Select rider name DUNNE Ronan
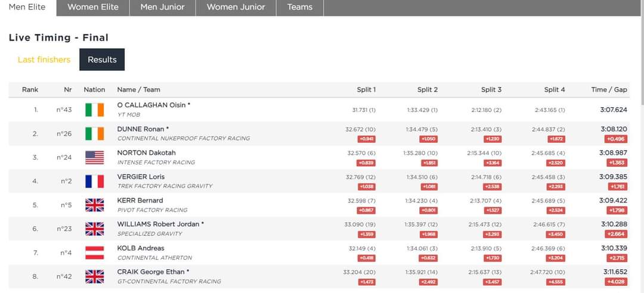 (143, 129)
